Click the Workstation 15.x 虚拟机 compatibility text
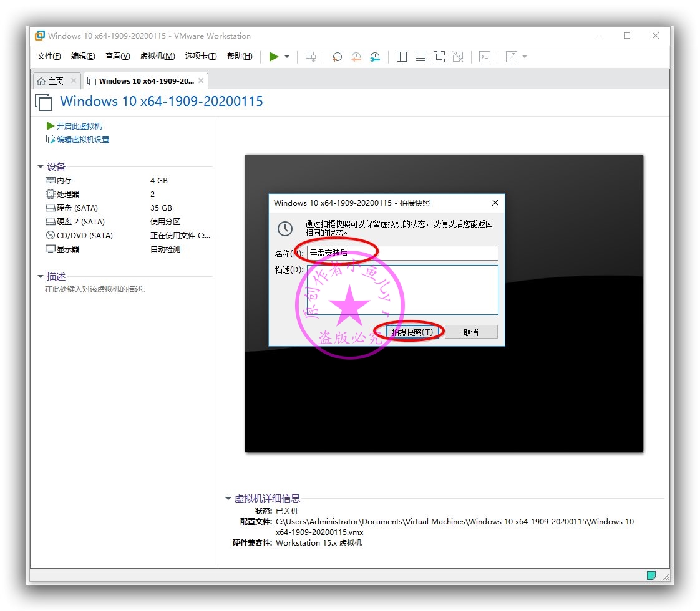The image size is (700, 611). click(319, 543)
